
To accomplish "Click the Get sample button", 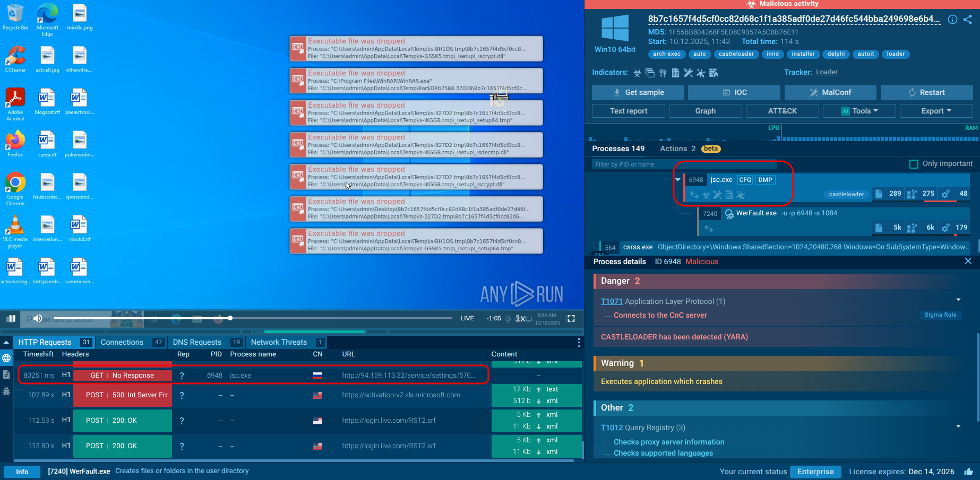I will click(x=637, y=92).
